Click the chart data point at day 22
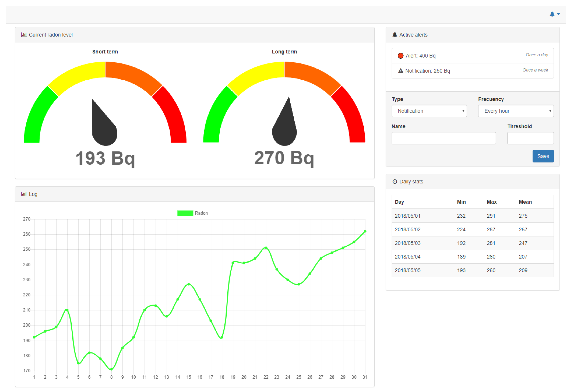The image size is (572, 392). [x=266, y=248]
